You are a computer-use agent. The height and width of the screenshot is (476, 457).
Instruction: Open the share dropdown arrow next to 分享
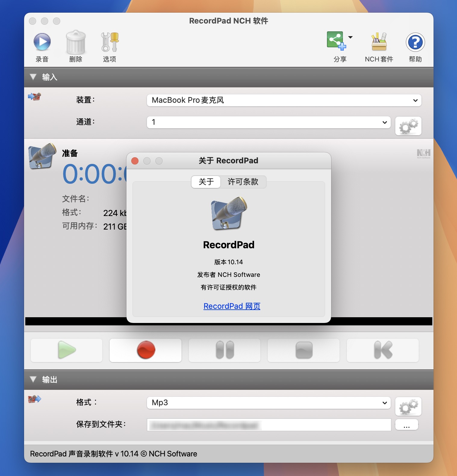tap(350, 37)
